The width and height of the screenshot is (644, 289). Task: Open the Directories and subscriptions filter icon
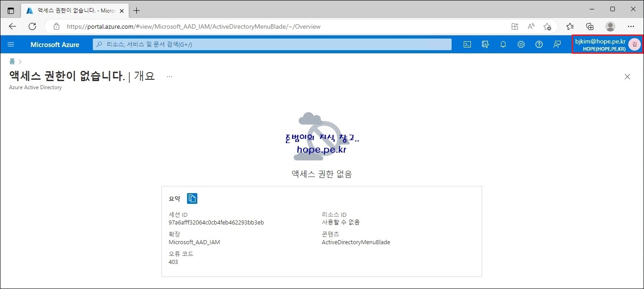click(x=485, y=44)
